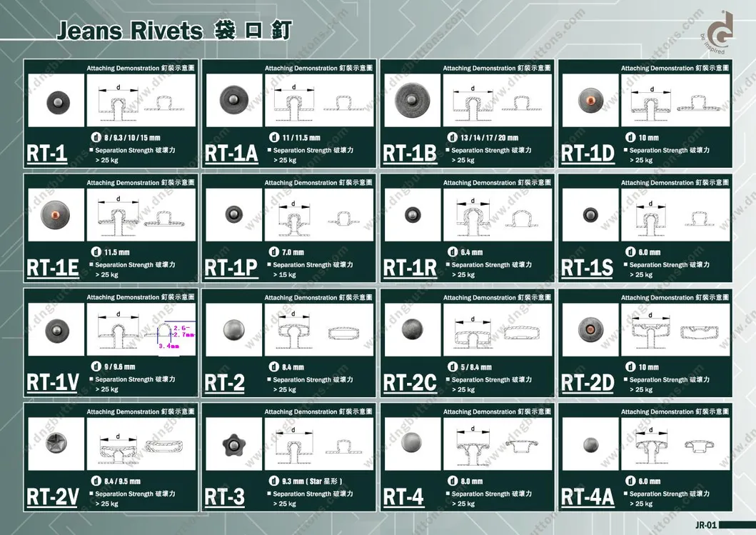Click the small RT-4A dome rivet photo
Image resolution: width=756 pixels, height=535 pixels.
click(590, 444)
